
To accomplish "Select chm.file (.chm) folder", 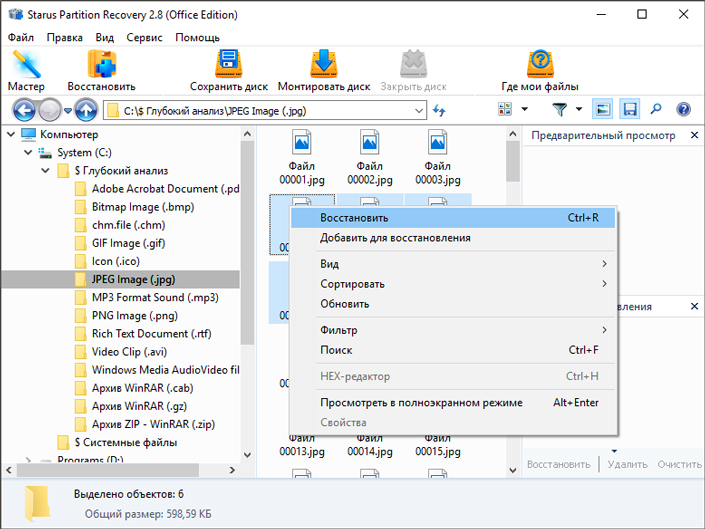I will [x=120, y=225].
